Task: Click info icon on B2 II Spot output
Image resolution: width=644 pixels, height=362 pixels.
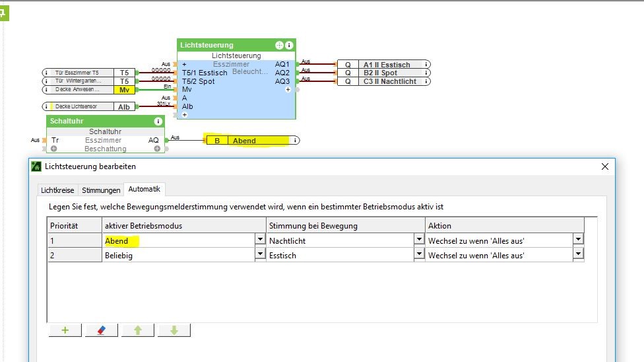Action: pyautogui.click(x=426, y=73)
